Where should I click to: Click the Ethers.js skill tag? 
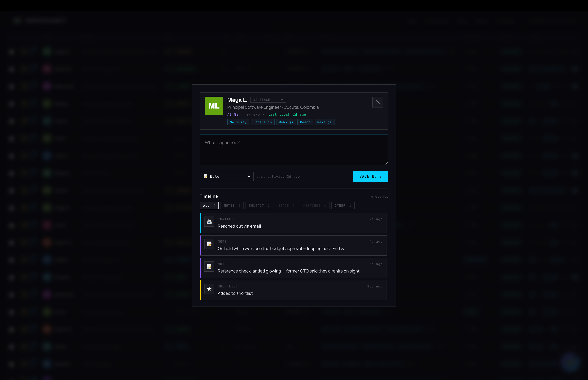[x=263, y=122]
